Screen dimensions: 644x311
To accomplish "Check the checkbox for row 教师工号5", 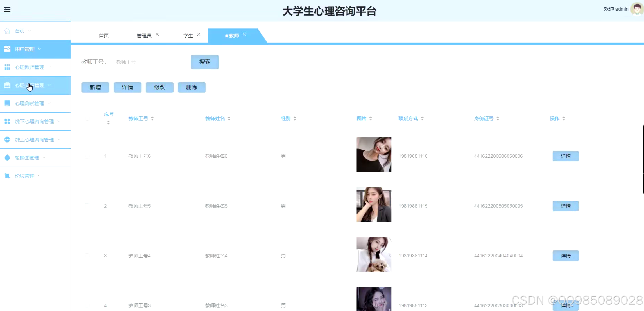I will coord(87,206).
